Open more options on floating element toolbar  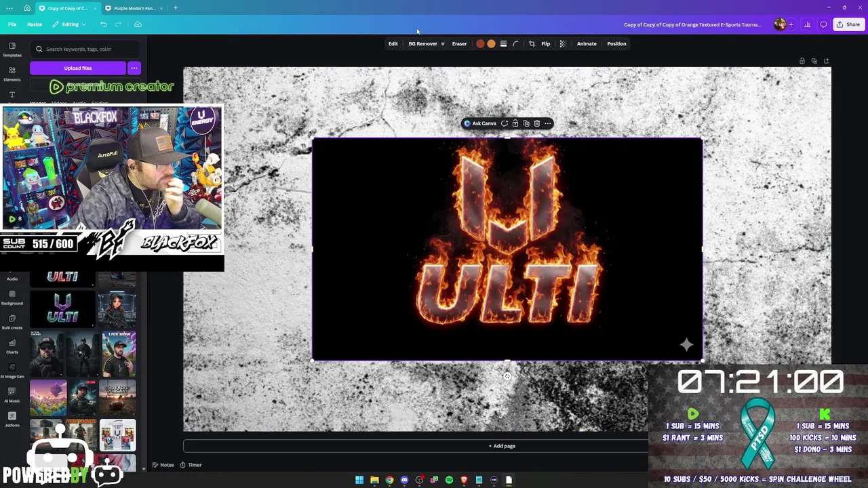tap(548, 123)
